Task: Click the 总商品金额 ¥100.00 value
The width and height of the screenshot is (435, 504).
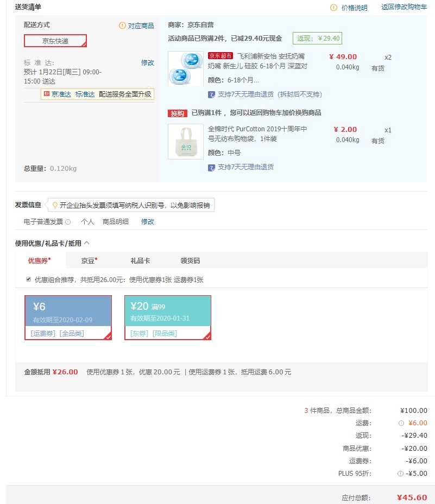Action: (x=414, y=411)
